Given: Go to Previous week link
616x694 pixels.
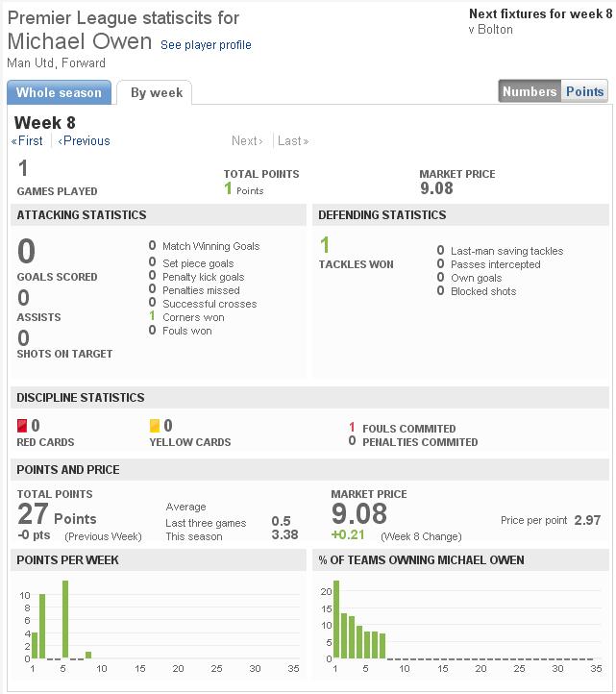Looking at the screenshot, I should pyautogui.click(x=85, y=140).
